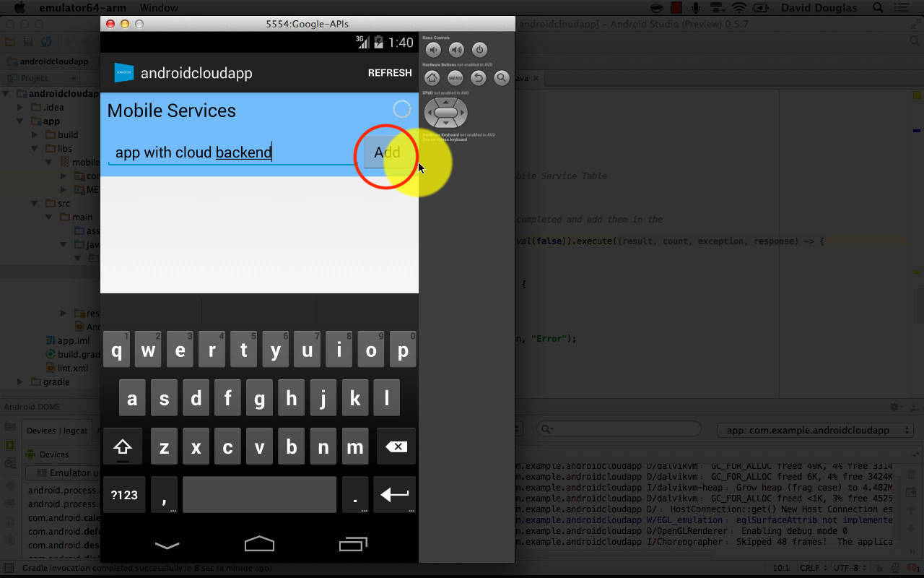
Task: Tap the period key on the keyboard
Action: tap(354, 494)
